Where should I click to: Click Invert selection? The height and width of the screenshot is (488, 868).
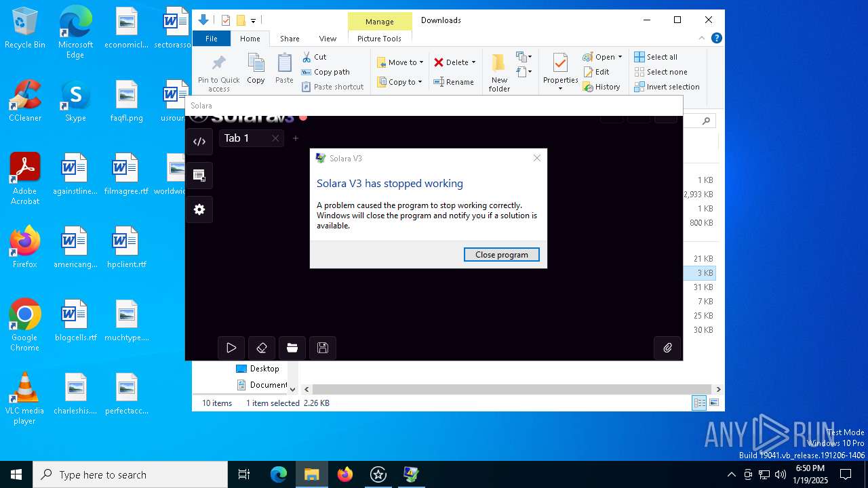[x=667, y=87]
